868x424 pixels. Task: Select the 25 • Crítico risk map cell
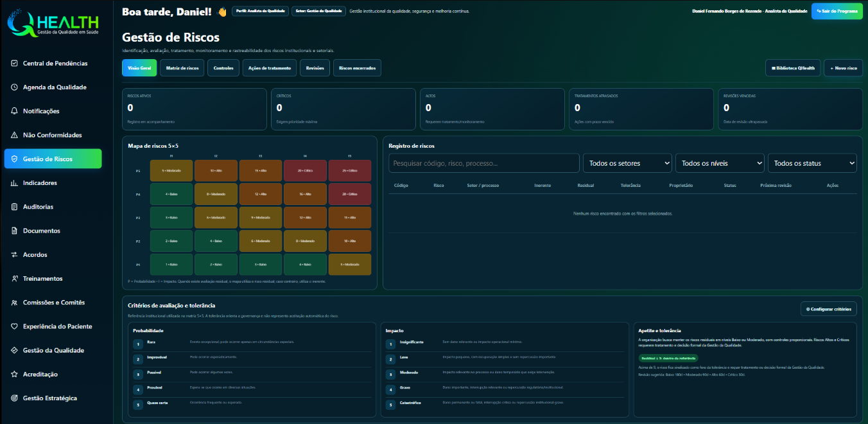(x=350, y=170)
